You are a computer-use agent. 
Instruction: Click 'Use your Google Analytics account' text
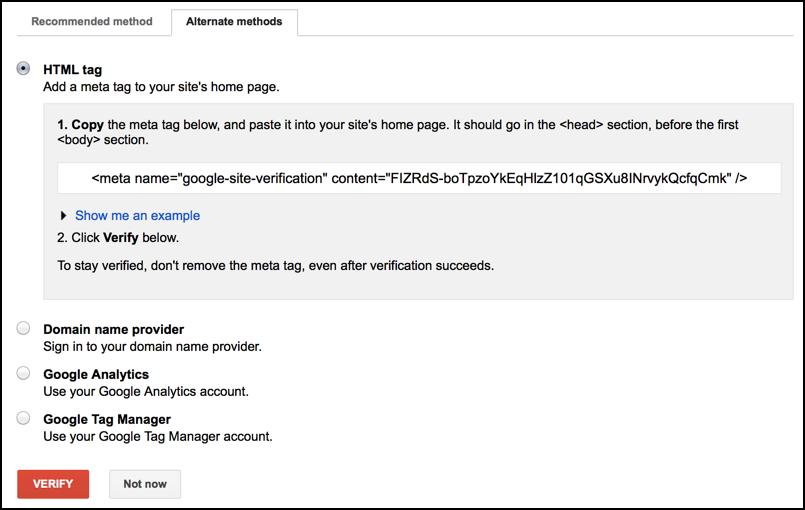tap(146, 391)
